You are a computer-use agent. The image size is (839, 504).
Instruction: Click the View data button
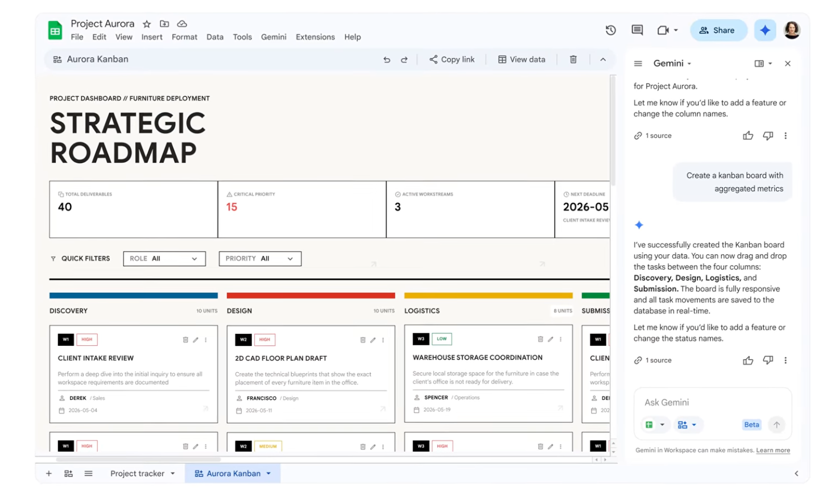522,59
